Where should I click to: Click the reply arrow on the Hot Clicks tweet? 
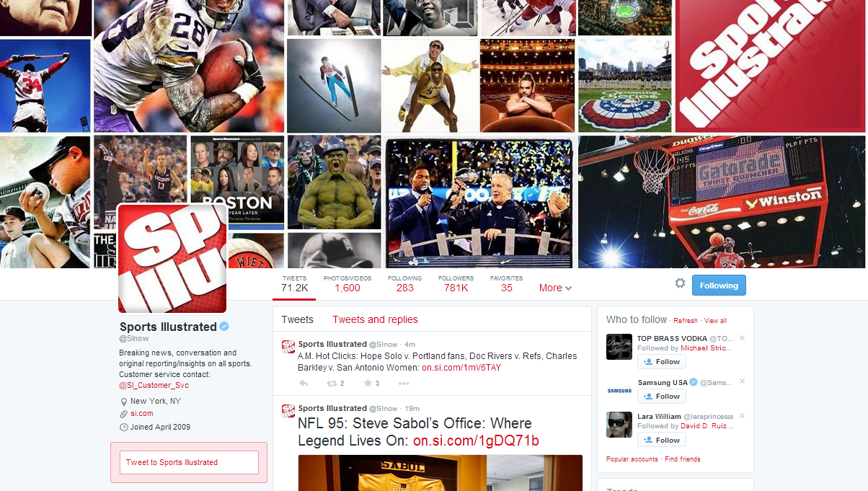pos(304,384)
